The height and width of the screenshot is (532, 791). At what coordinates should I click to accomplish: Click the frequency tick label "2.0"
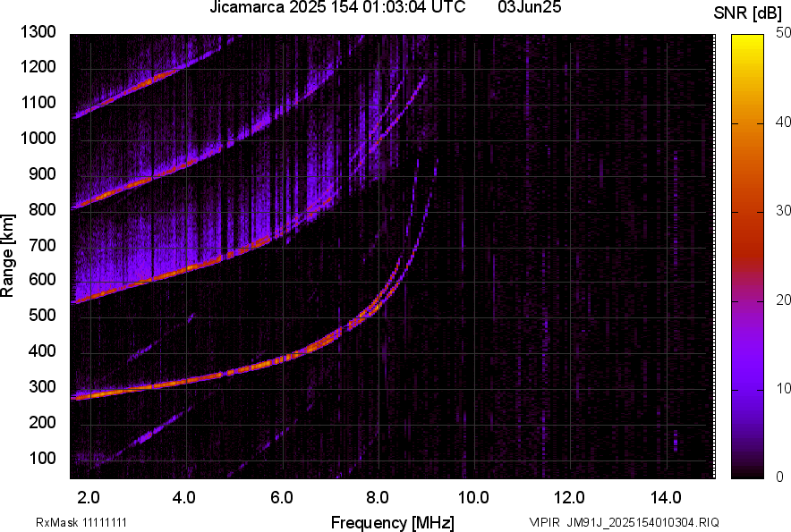88,497
